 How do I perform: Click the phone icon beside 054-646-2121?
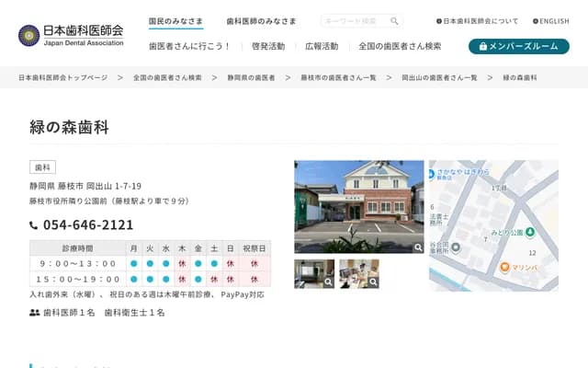[x=34, y=225]
